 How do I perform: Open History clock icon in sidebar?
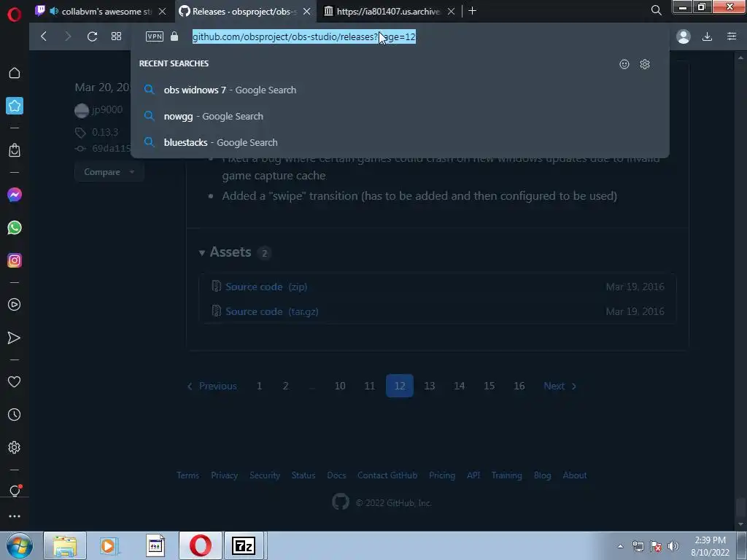tap(15, 415)
